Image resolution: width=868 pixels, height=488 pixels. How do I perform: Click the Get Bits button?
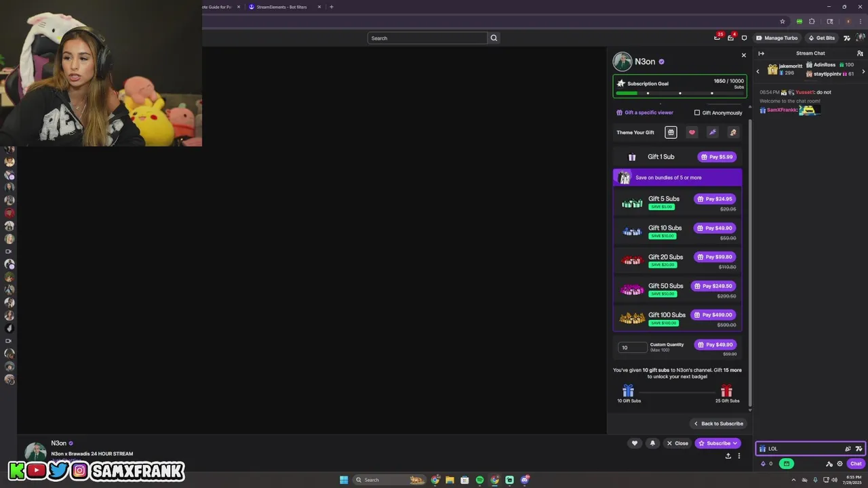point(821,38)
